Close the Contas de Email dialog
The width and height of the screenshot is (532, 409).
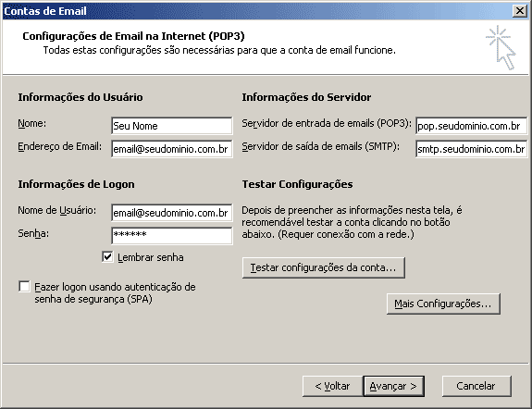[520, 11]
